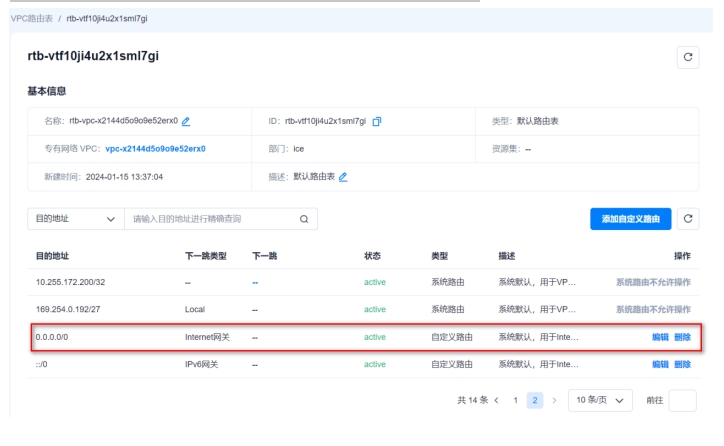Viewport: 724px width, 446px height.
Task: Click 删除 for the ::/0 route
Action: [682, 364]
